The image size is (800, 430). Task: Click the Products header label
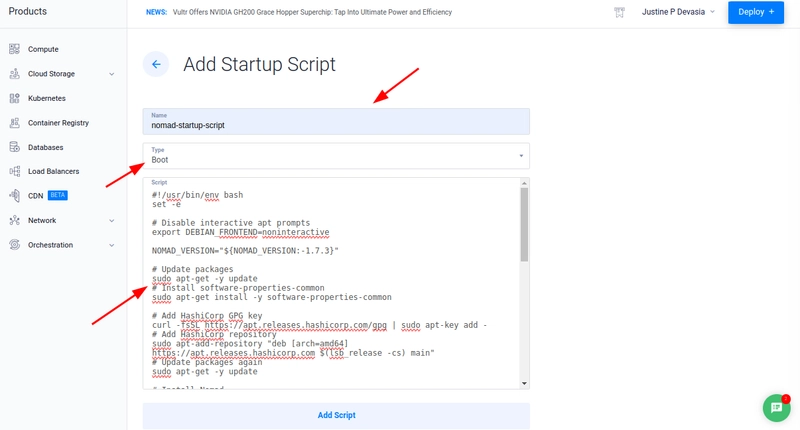28,11
